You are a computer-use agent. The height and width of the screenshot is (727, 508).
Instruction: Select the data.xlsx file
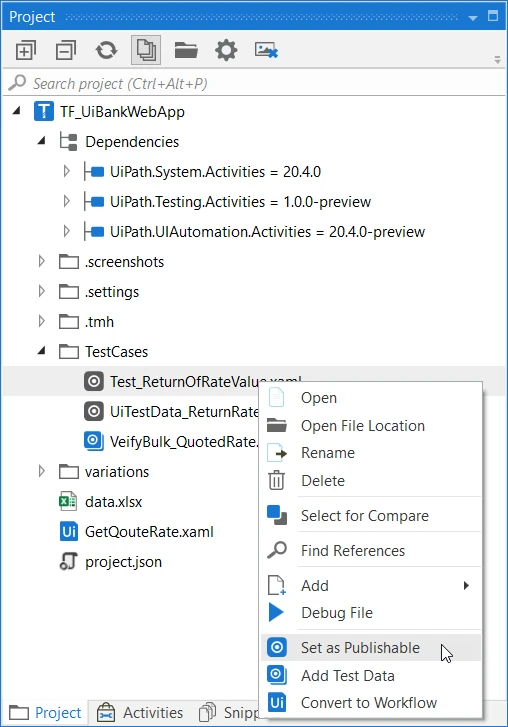pos(114,502)
